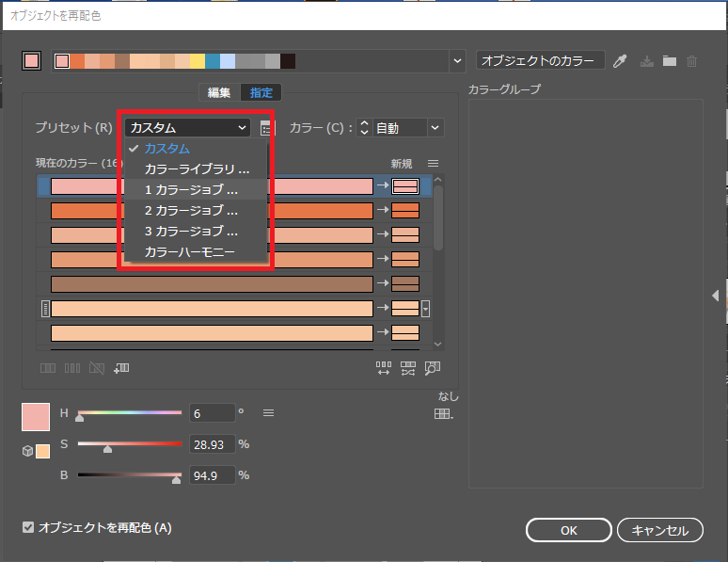
Task: Click the new color group folder icon
Action: (x=669, y=61)
